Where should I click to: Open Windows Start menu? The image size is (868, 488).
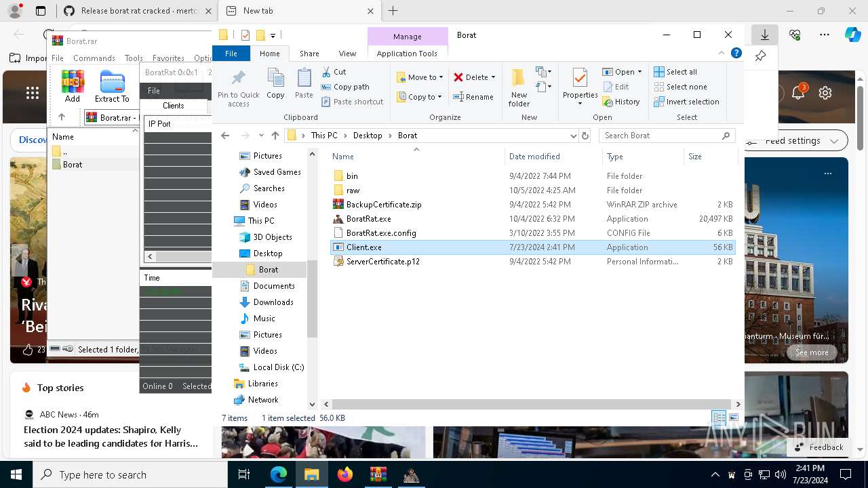(16, 474)
